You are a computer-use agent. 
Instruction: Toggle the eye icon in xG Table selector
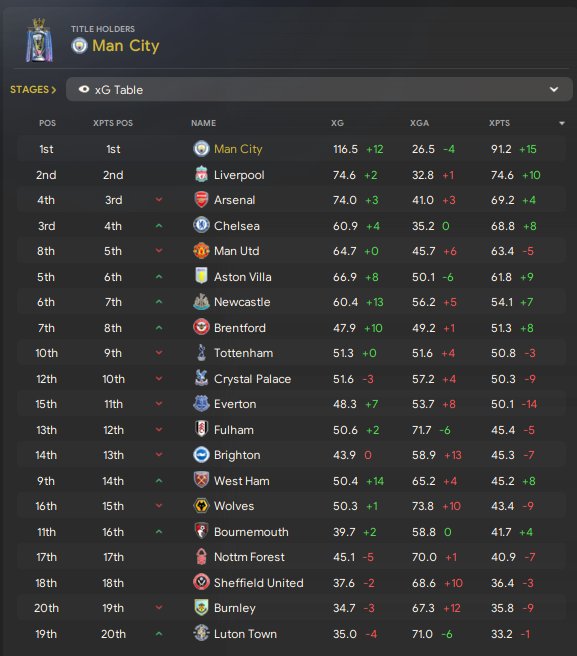tap(84, 89)
